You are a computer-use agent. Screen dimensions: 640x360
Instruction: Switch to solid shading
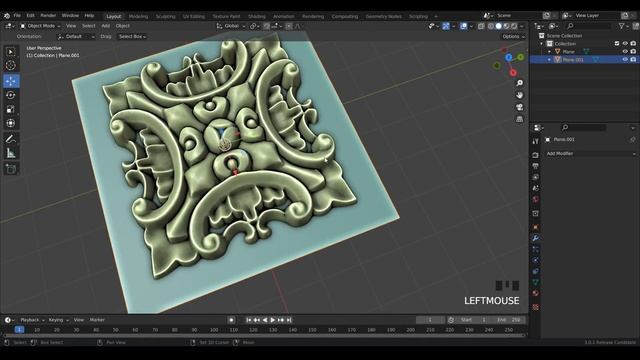[x=498, y=26]
